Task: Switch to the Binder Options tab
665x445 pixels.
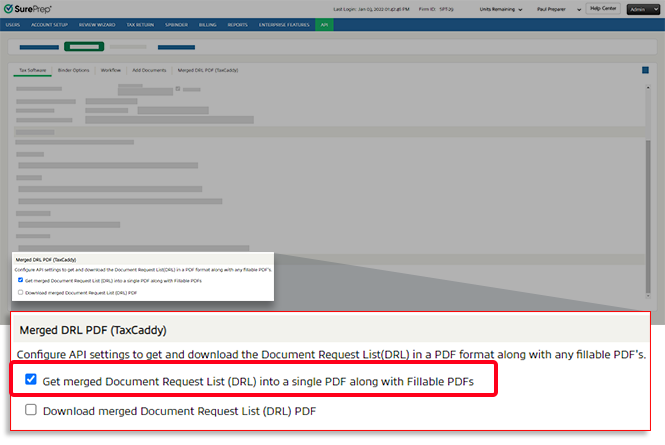Action: 74,70
